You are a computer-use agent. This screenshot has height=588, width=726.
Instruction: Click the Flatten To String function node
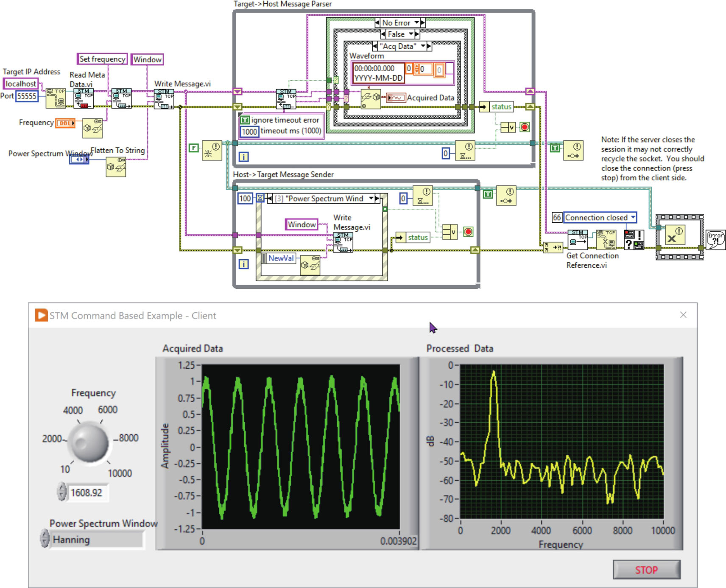tap(116, 167)
